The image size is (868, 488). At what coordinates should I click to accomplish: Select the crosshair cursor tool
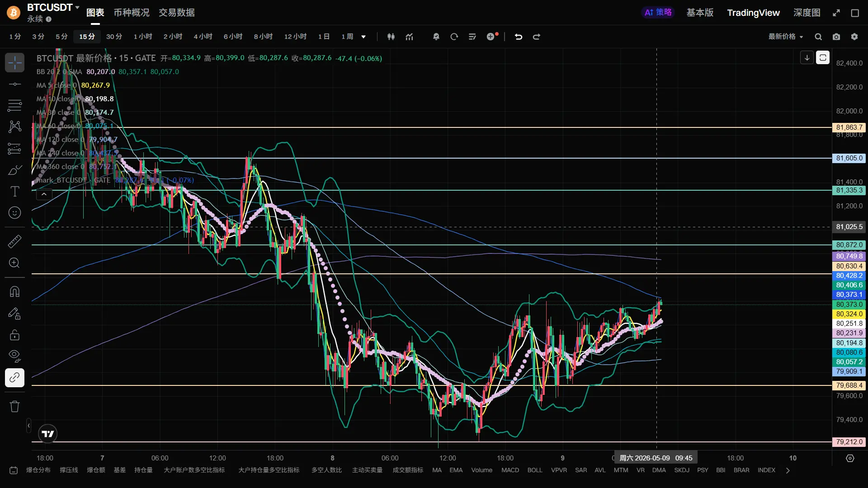[14, 62]
